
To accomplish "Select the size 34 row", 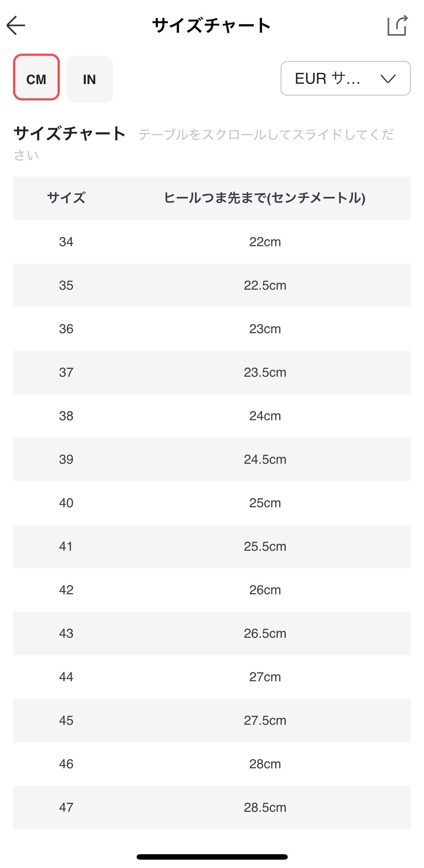I will [212, 242].
